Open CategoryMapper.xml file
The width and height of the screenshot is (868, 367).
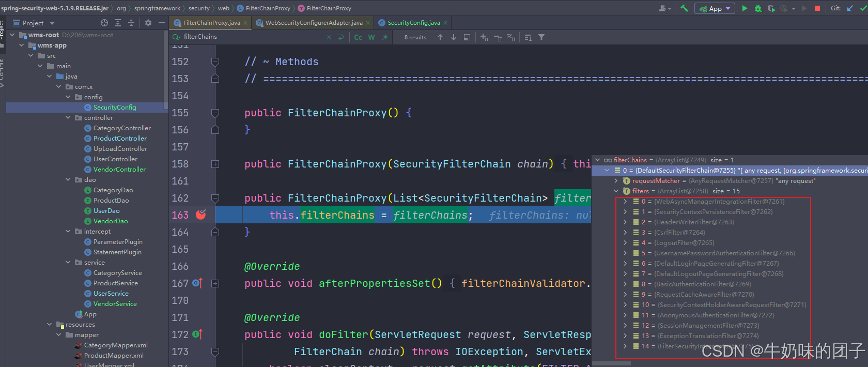click(116, 345)
